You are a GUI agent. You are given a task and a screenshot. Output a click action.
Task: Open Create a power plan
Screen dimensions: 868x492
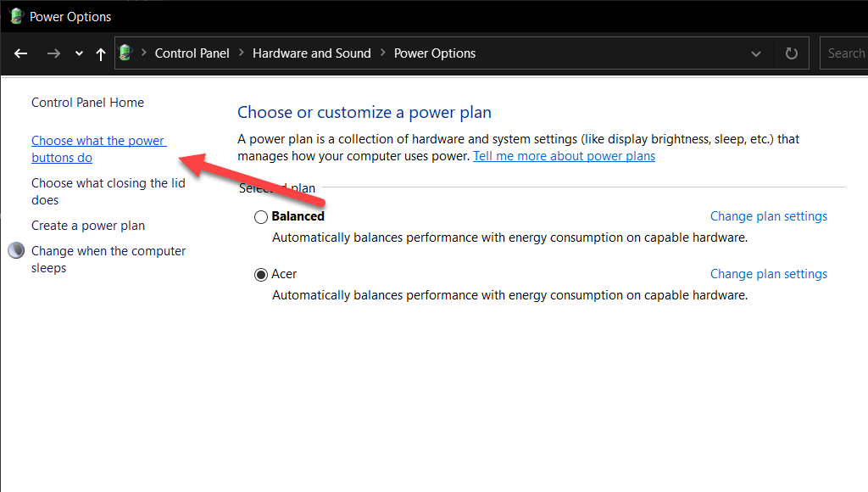click(x=88, y=226)
